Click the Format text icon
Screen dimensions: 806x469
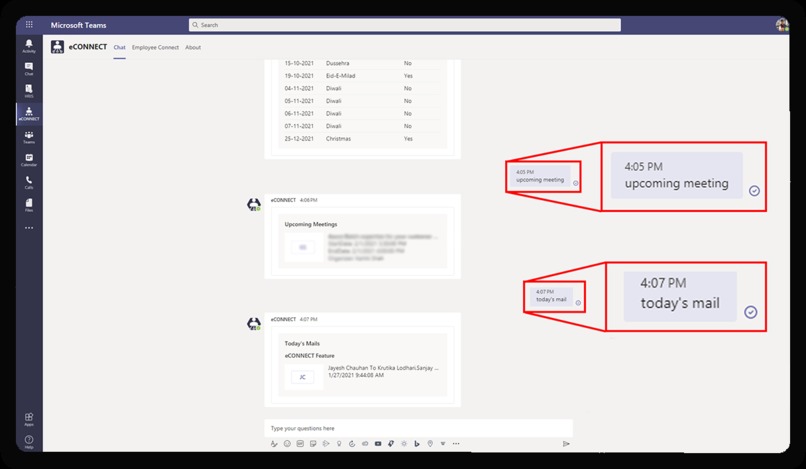click(x=274, y=443)
